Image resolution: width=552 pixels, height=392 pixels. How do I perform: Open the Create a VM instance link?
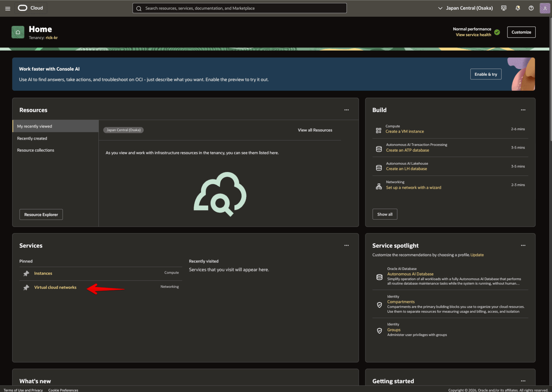click(x=405, y=132)
